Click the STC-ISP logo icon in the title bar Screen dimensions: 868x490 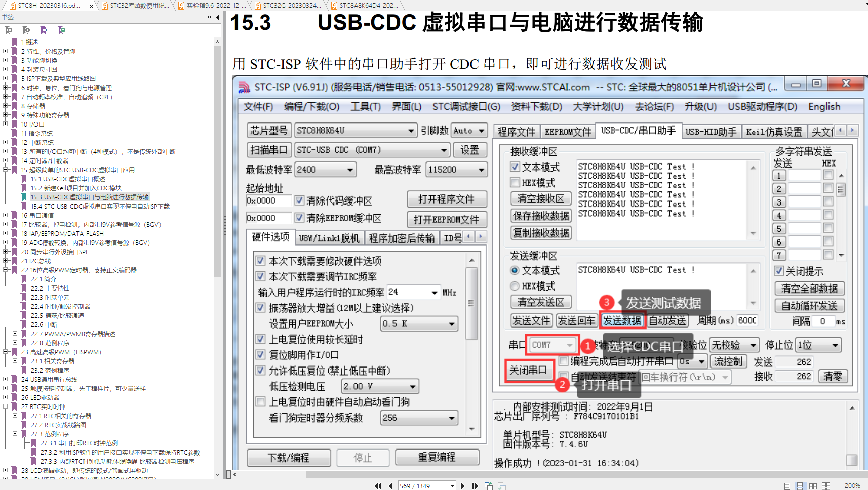(x=244, y=87)
